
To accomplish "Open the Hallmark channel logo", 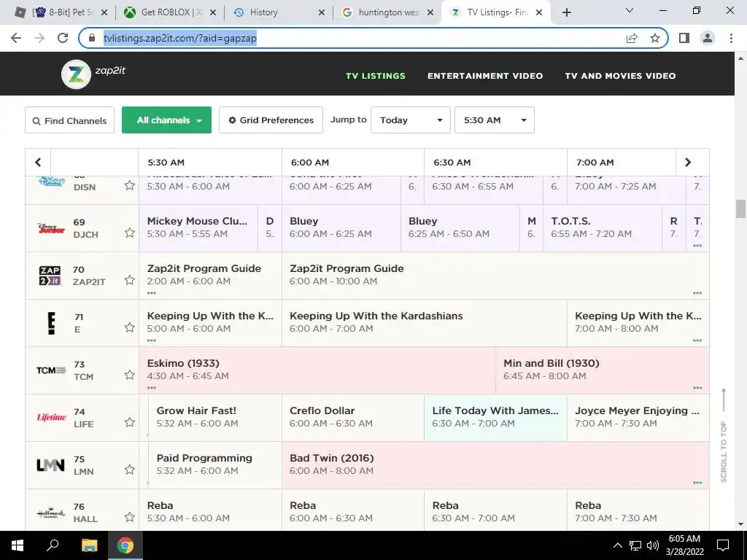I will coord(51,513).
